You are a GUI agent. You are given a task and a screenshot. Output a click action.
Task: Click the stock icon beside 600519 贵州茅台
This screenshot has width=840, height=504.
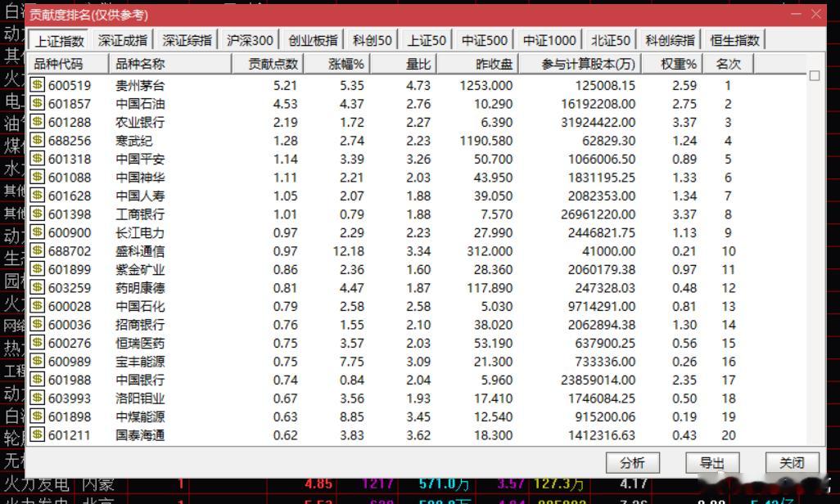point(37,84)
